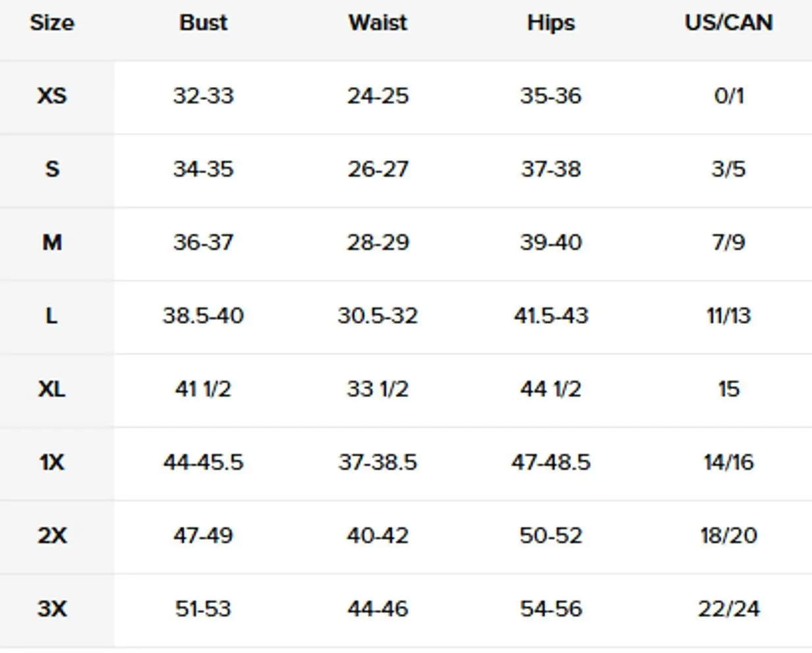Select the Bust column header
This screenshot has height=653, width=812.
tap(203, 23)
